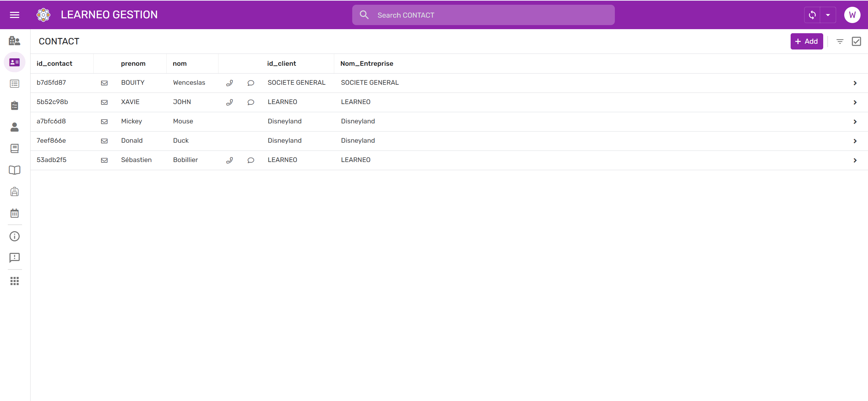
Task: Open the companies view in sidebar
Action: click(x=14, y=41)
